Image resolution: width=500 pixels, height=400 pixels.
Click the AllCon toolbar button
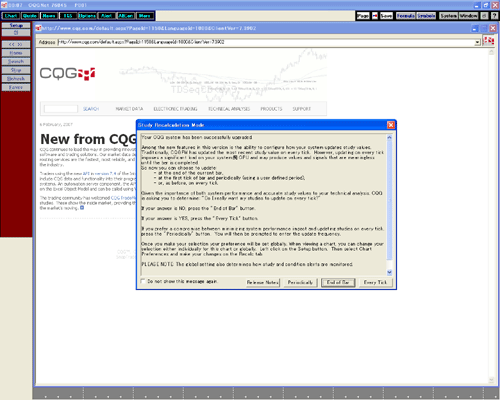click(x=126, y=16)
